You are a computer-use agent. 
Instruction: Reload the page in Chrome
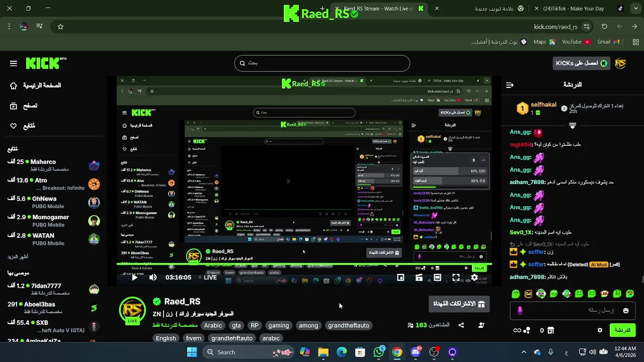click(604, 27)
